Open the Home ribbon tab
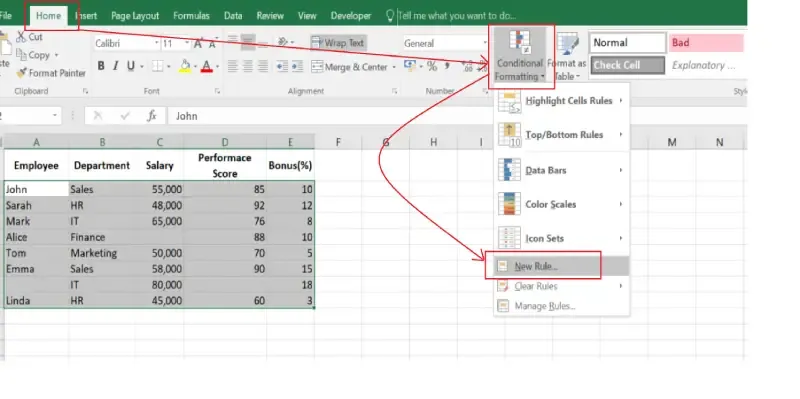 pos(48,16)
